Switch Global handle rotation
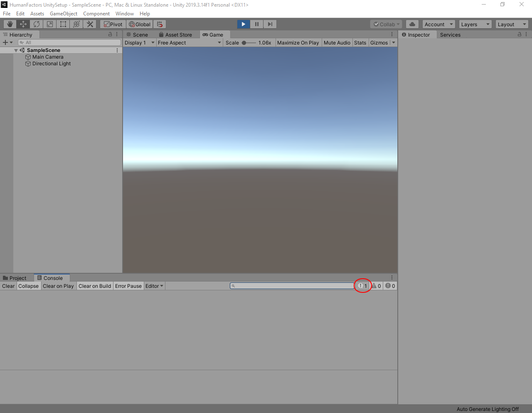532x413 pixels. [140, 24]
